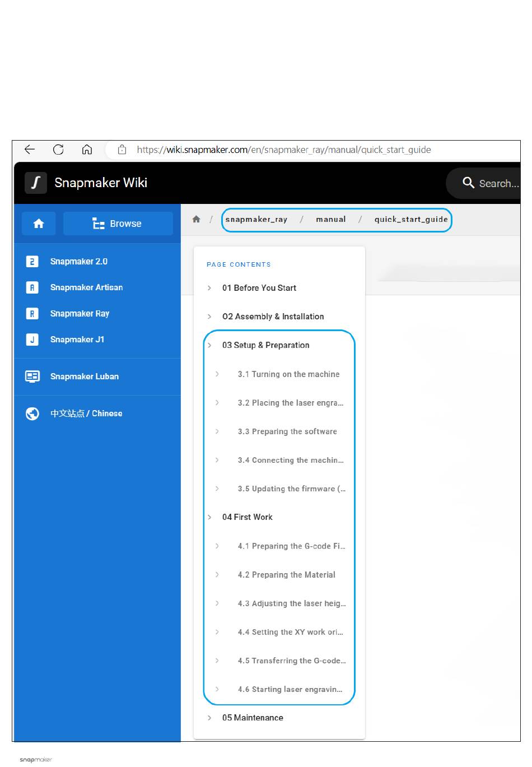Viewport: 532px width, 767px height.
Task: Click the Snapmaker J1 sidebar icon
Action: [x=32, y=340]
